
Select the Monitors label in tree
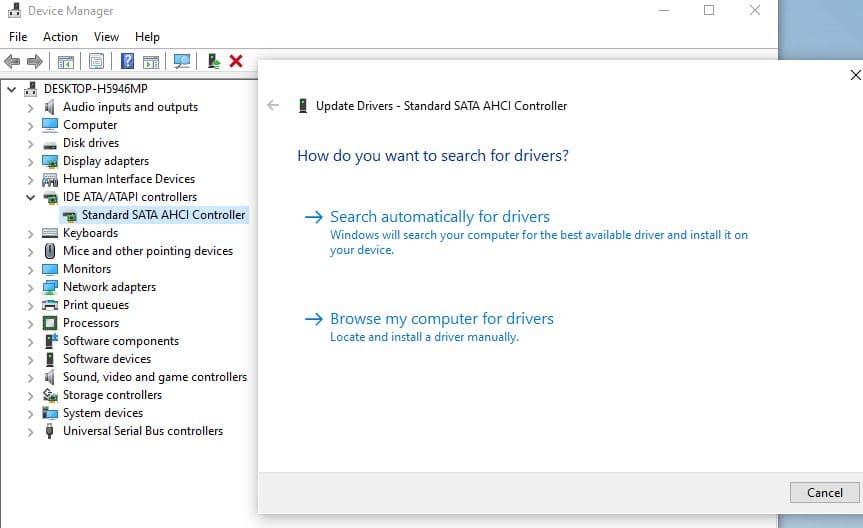[87, 269]
